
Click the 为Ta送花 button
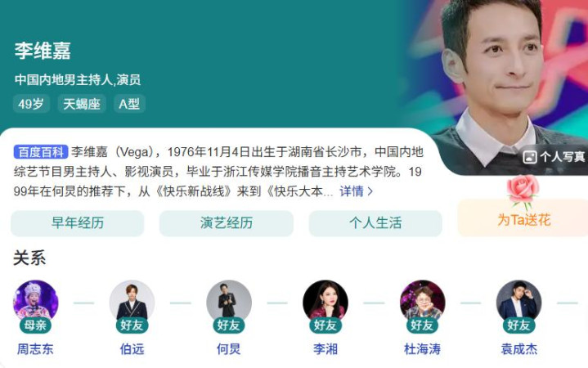(523, 219)
